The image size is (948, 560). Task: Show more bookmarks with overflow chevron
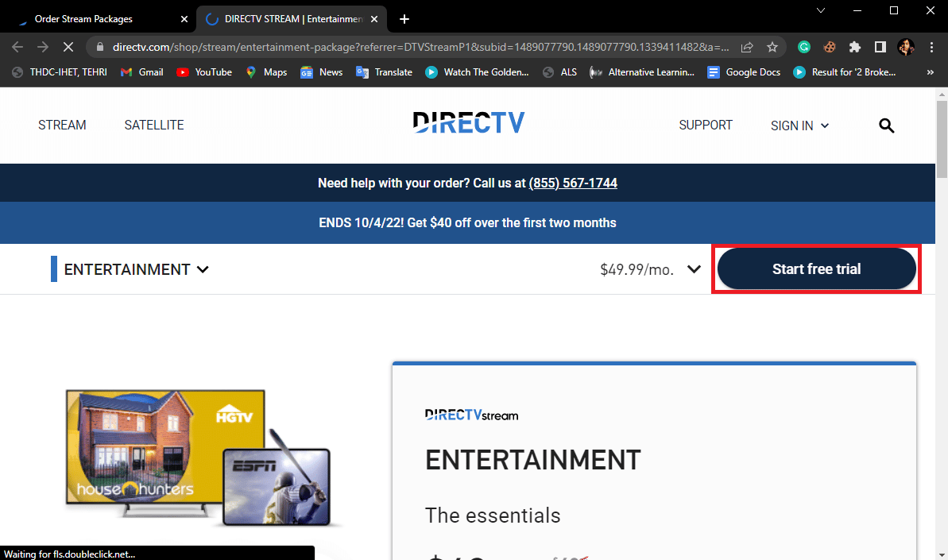931,72
